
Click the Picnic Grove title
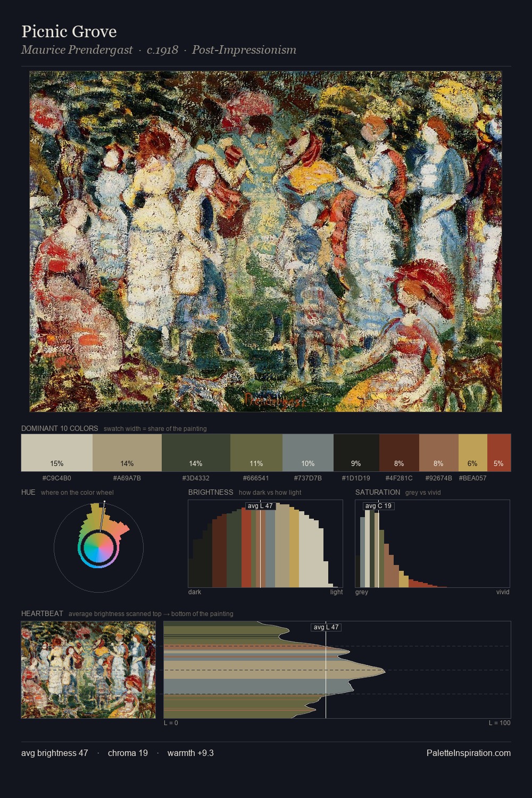click(69, 31)
